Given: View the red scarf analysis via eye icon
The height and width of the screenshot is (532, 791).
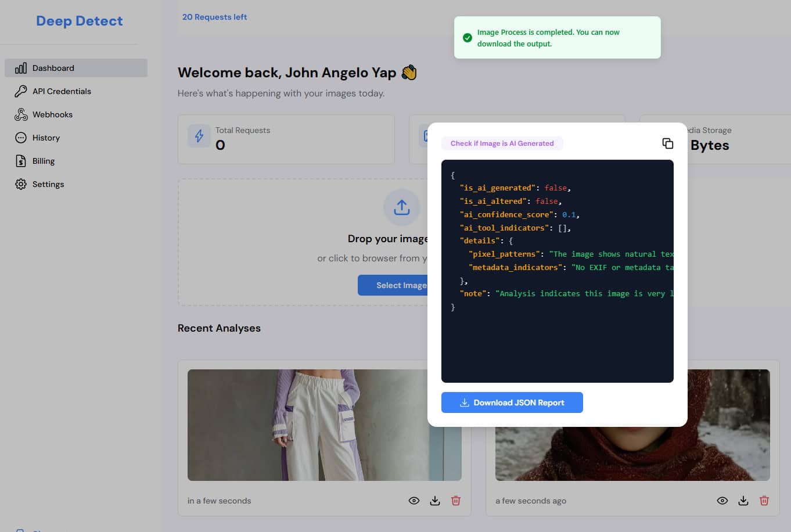Looking at the screenshot, I should 722,501.
